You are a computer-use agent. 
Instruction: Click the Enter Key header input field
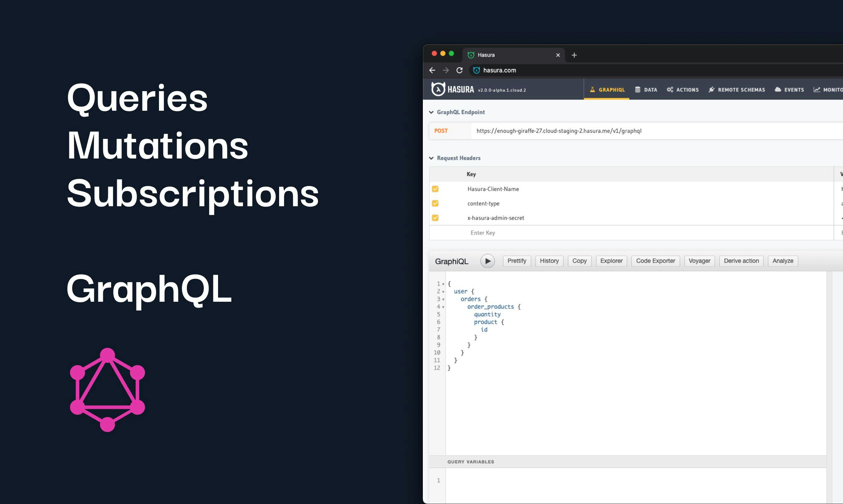tap(632, 233)
